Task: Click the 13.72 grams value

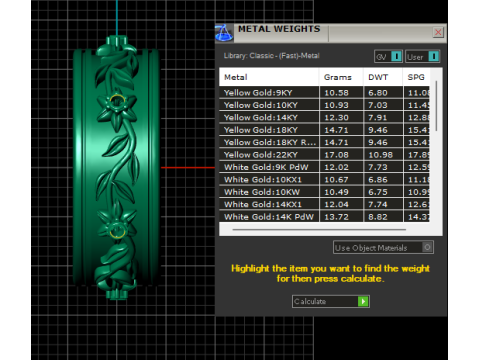Action: point(336,217)
